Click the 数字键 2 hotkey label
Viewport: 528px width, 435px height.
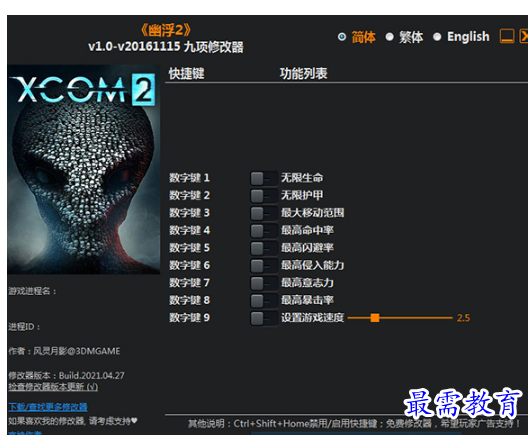[x=190, y=195]
